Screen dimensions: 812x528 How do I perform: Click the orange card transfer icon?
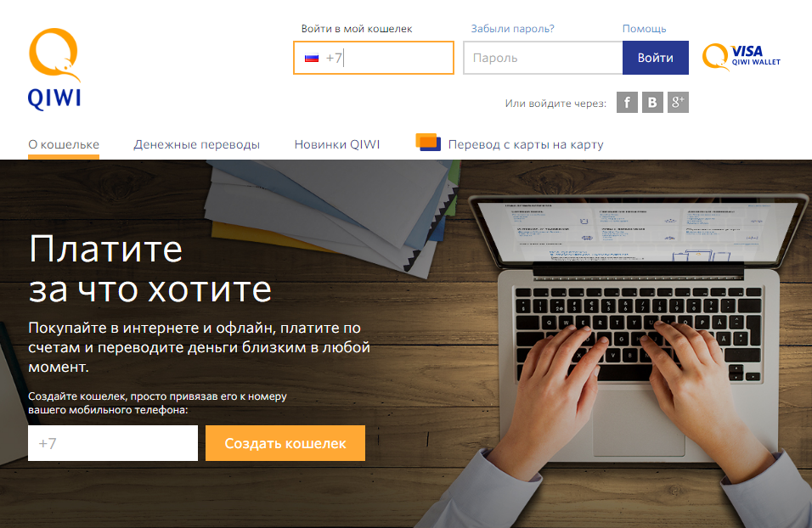[x=428, y=143]
